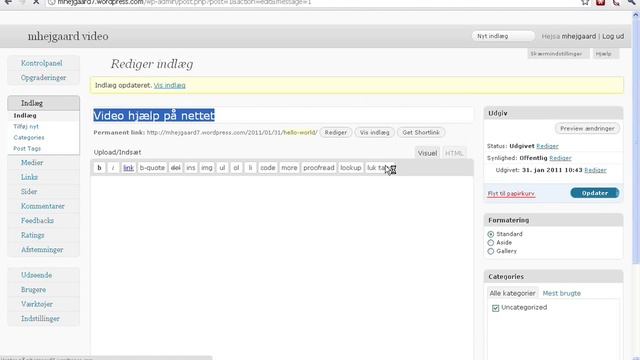The image size is (640, 360).
Task: Open Kommentarer in sidebar
Action: click(x=42, y=206)
